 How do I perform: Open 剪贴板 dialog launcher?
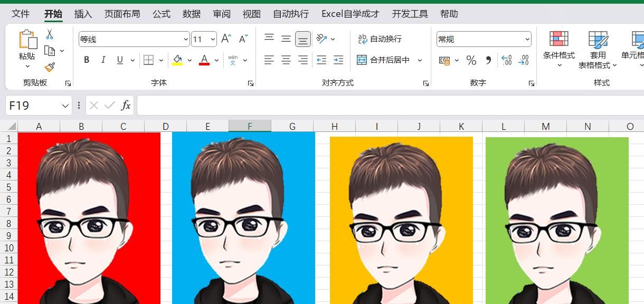pos(68,83)
